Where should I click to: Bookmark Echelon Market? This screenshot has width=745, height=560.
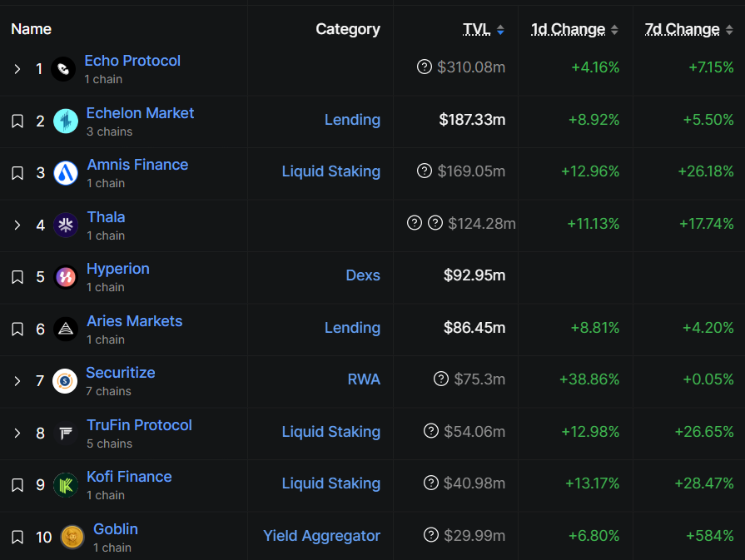point(17,121)
